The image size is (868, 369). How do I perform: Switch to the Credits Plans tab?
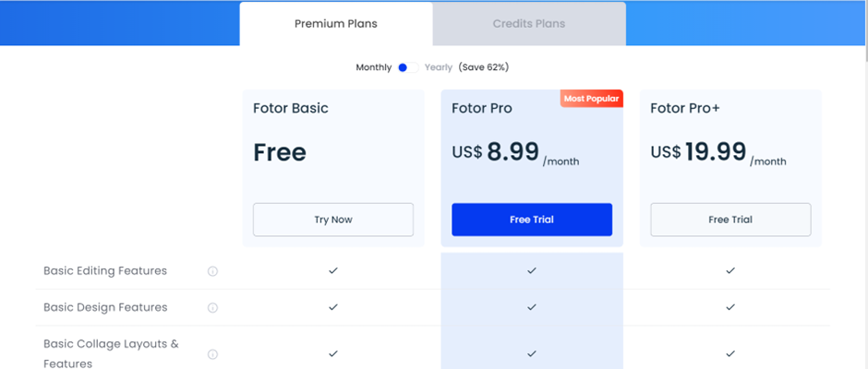click(529, 24)
